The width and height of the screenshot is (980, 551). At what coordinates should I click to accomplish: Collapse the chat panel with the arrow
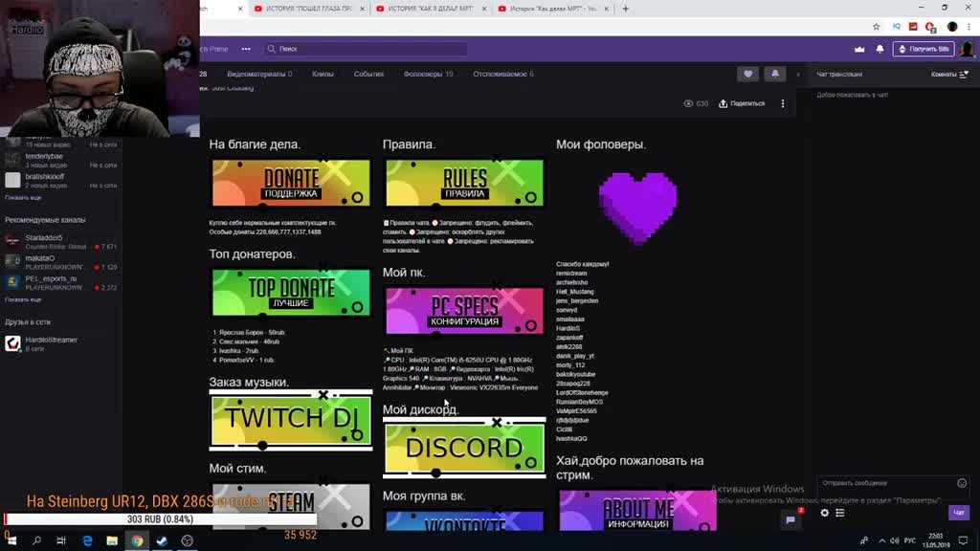tap(797, 75)
